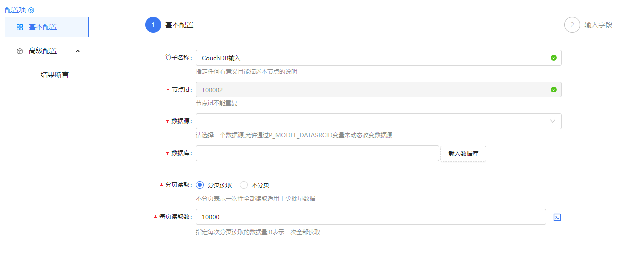Click the step 1 circle indicator
Screen dimensions: 644x275
coord(153,25)
